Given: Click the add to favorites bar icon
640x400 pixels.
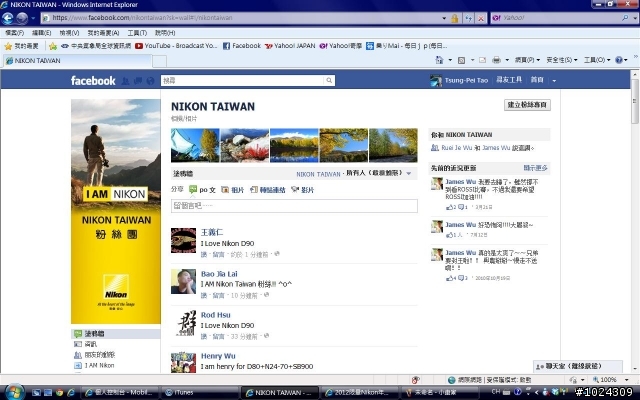Looking at the screenshot, I should click(x=53, y=46).
